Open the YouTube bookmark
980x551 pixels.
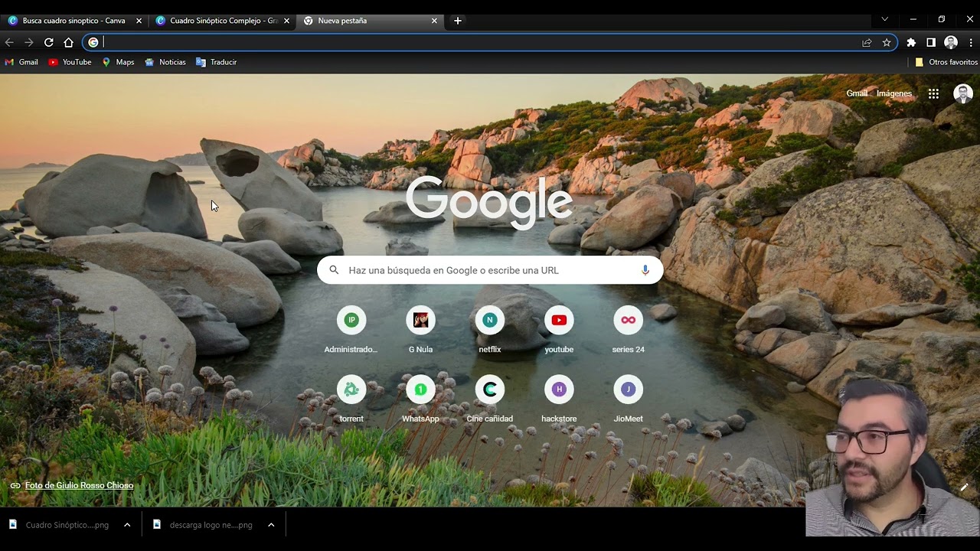tap(70, 62)
